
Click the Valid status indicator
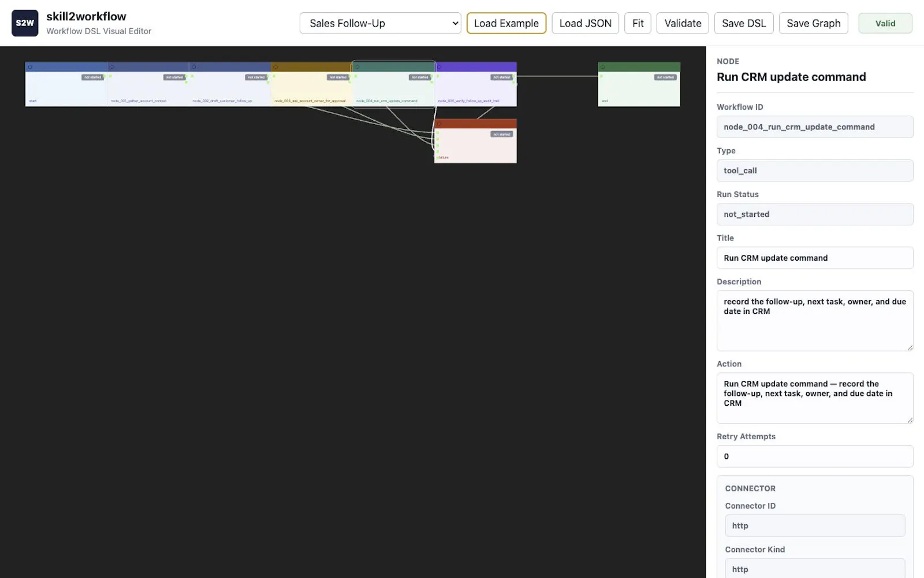(885, 23)
